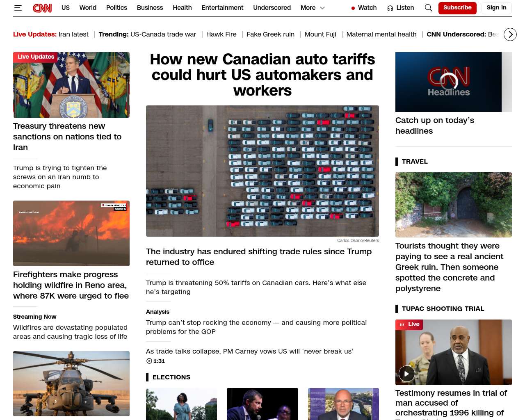The width and height of the screenshot is (525, 420).
Task: Click the Sign in button
Action: coord(496,8)
